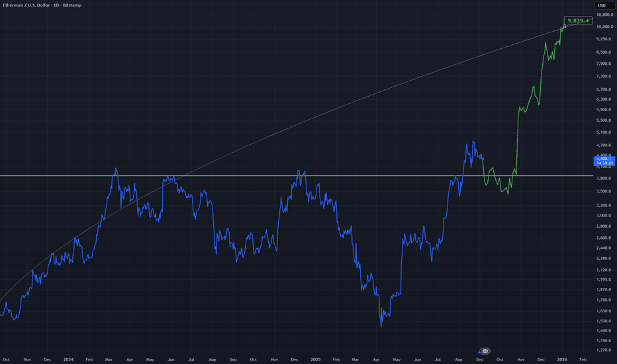This screenshot has height=364, width=617.
Task: Click the Feb label following 2024
Action: tap(89, 359)
